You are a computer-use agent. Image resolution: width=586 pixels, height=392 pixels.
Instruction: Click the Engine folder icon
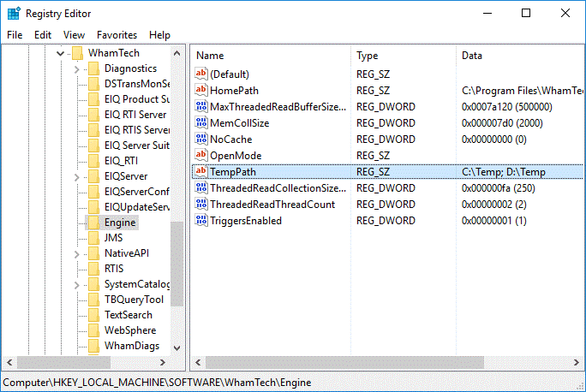93,223
